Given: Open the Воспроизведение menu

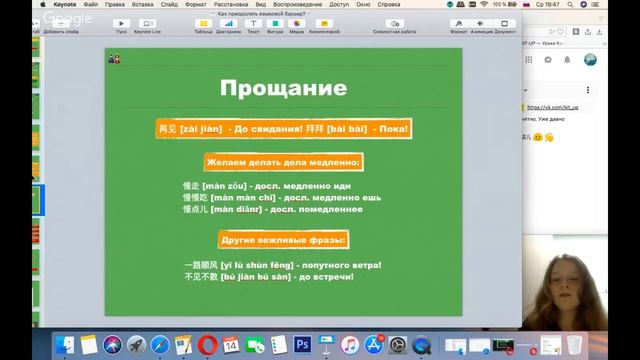Looking at the screenshot, I should 297,4.
